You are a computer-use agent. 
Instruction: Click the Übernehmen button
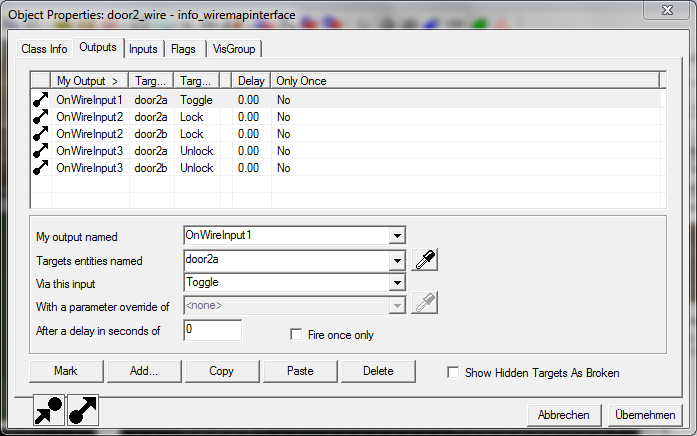(645, 415)
